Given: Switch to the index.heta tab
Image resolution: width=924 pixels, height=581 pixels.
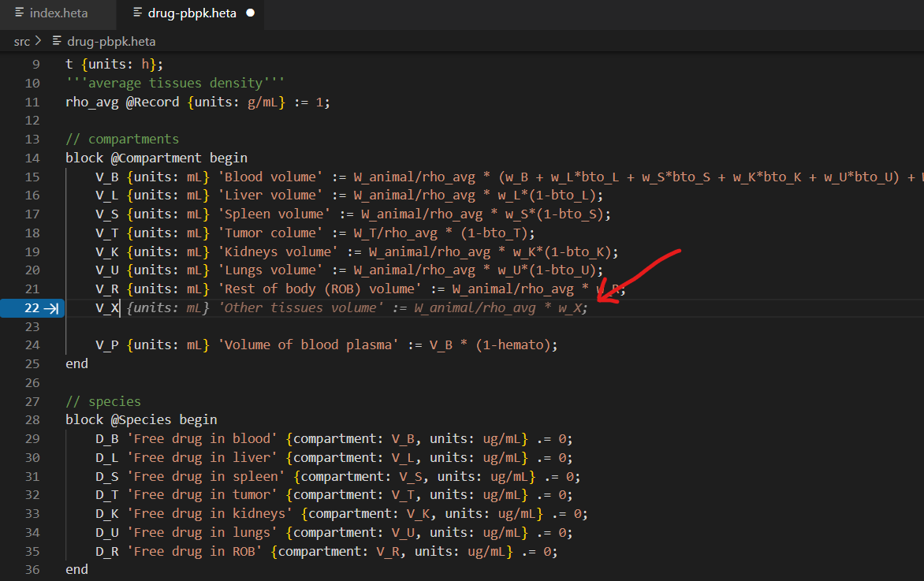Looking at the screenshot, I should (x=58, y=13).
